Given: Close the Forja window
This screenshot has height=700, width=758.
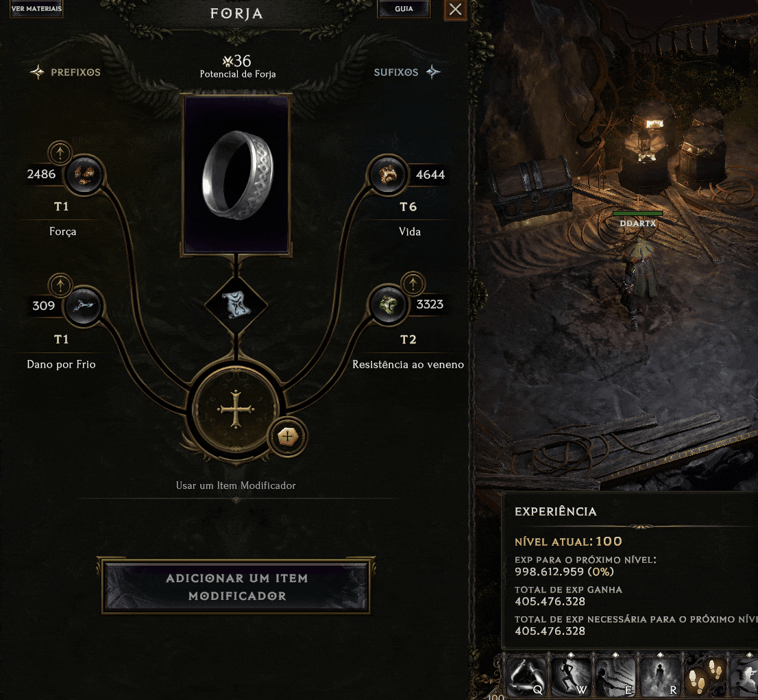Looking at the screenshot, I should [x=455, y=9].
